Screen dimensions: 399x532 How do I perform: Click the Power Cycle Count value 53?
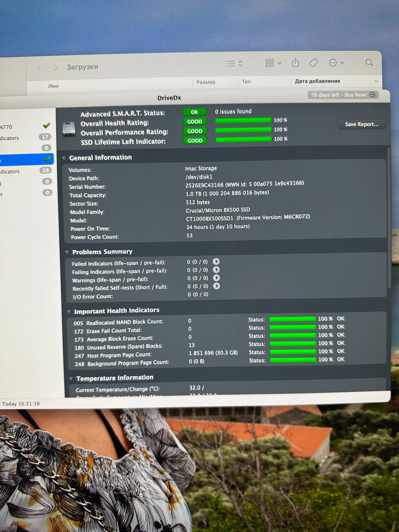[189, 236]
